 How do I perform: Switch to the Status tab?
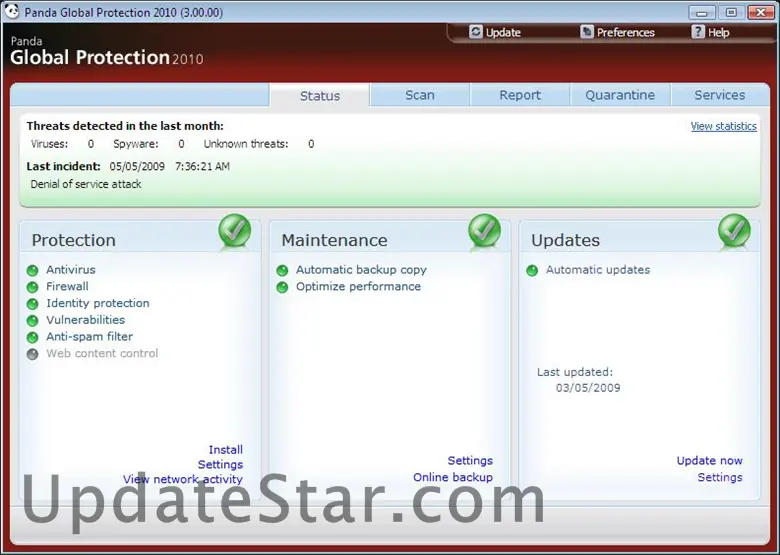point(320,95)
